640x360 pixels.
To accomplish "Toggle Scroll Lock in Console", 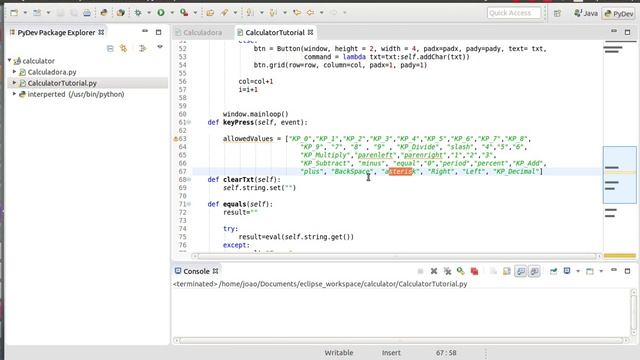I will 507,271.
